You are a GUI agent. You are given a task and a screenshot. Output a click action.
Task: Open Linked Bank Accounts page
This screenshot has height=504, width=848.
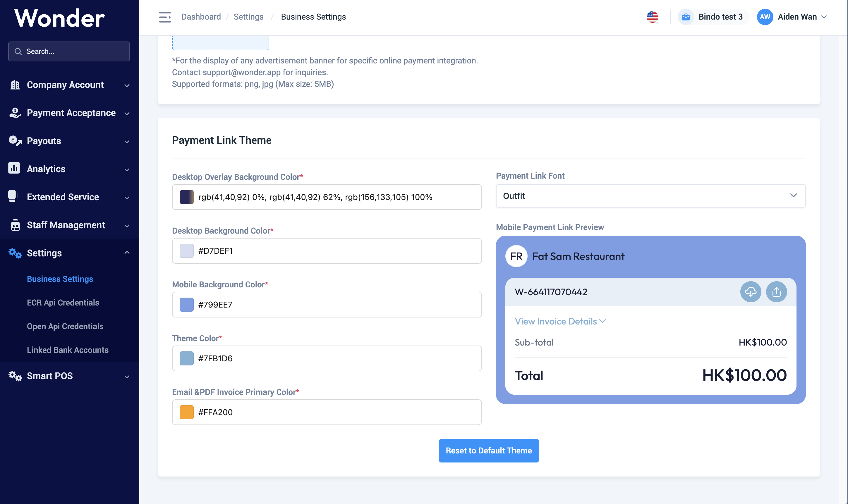click(68, 350)
